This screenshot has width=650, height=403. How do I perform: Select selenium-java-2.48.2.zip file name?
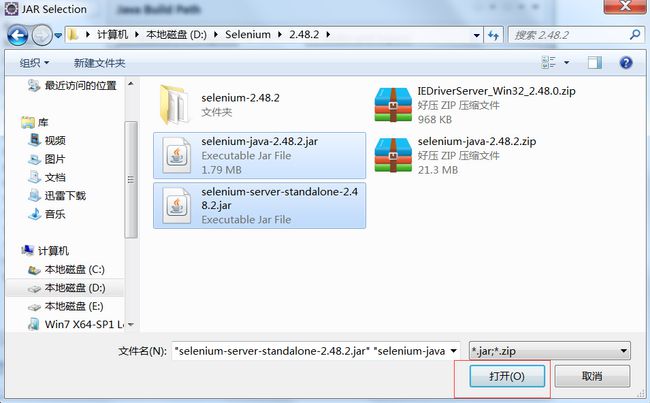coord(477,141)
